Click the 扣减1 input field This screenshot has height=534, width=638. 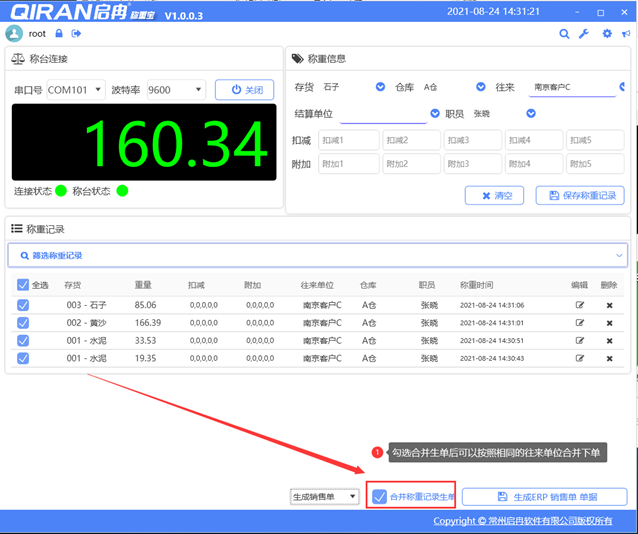(x=349, y=141)
